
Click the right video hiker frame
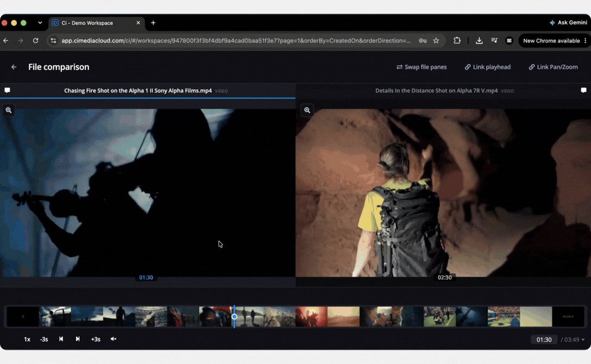pyautogui.click(x=443, y=193)
